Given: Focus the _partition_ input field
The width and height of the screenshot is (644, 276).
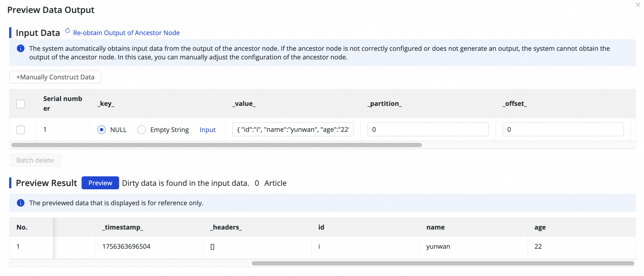Looking at the screenshot, I should point(428,130).
